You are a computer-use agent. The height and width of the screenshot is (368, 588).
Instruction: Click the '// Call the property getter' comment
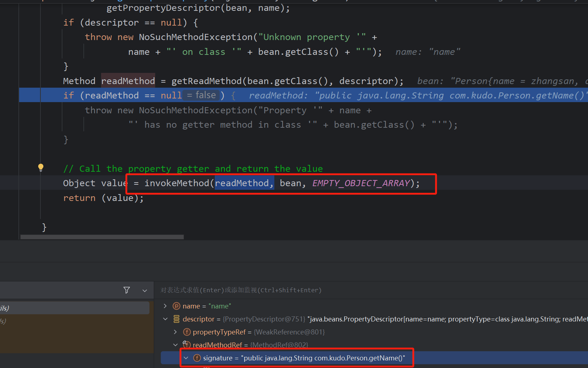(193, 168)
